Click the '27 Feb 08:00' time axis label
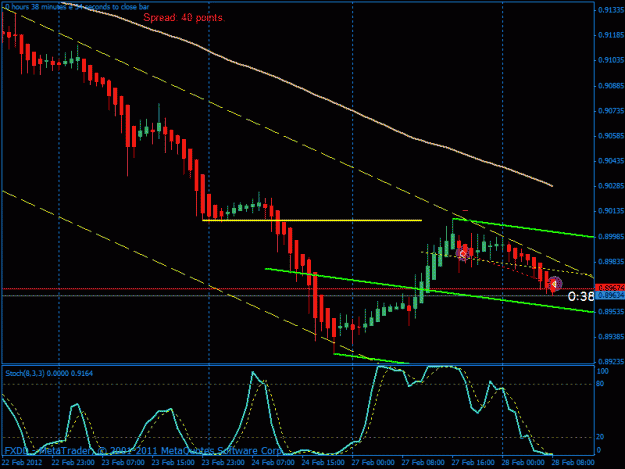625x469 pixels. pyautogui.click(x=423, y=462)
